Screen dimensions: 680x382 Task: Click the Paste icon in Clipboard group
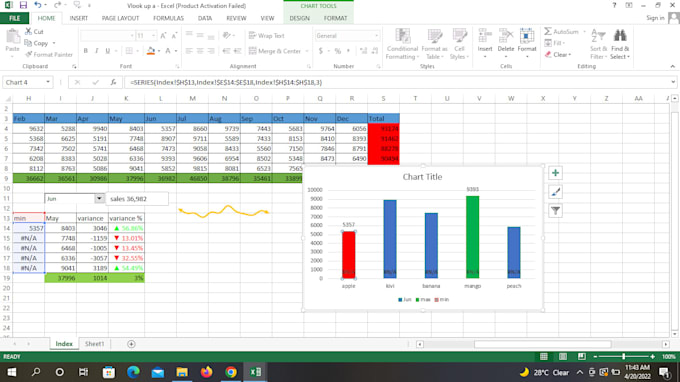tap(12, 37)
